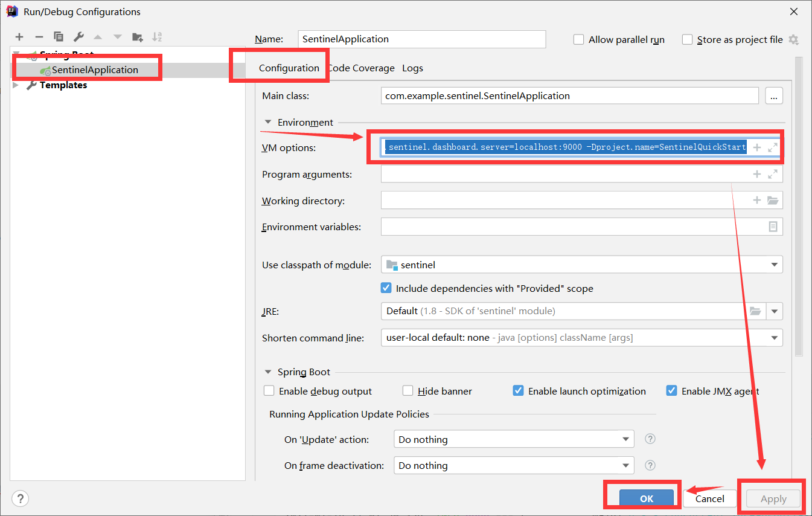
Task: Click Cancel button
Action: [710, 498]
